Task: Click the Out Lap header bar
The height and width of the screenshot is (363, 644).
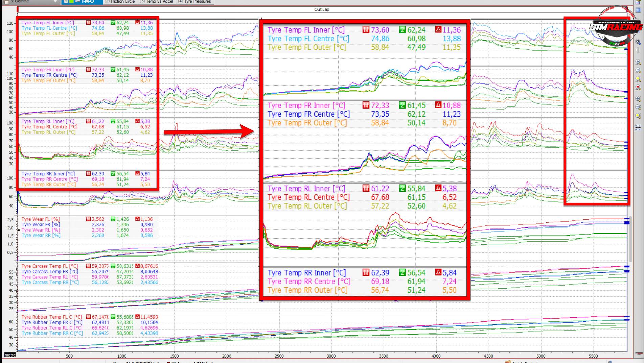Action: [x=321, y=9]
